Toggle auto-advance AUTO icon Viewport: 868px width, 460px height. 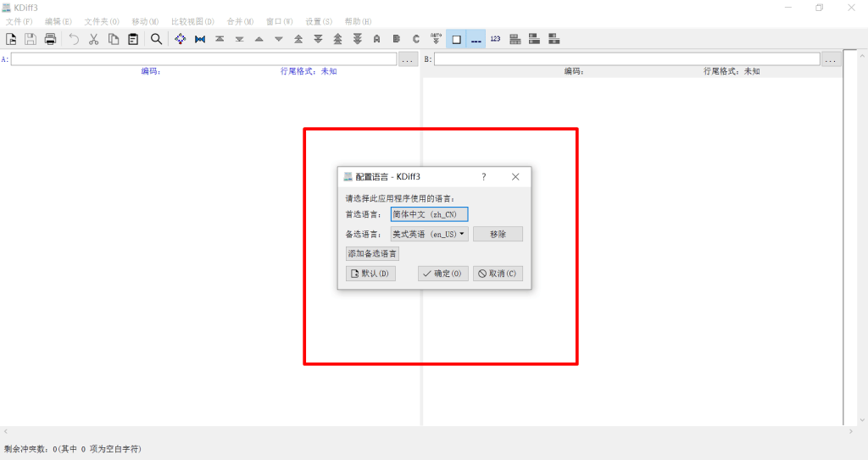coord(436,39)
